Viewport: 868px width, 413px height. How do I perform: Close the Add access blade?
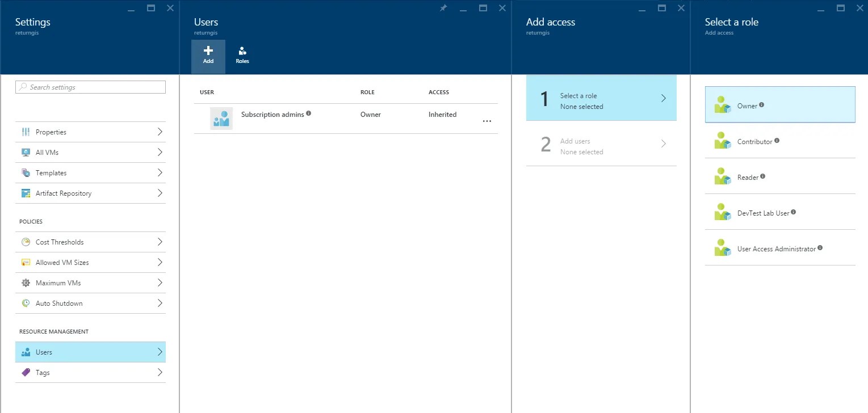click(x=681, y=8)
